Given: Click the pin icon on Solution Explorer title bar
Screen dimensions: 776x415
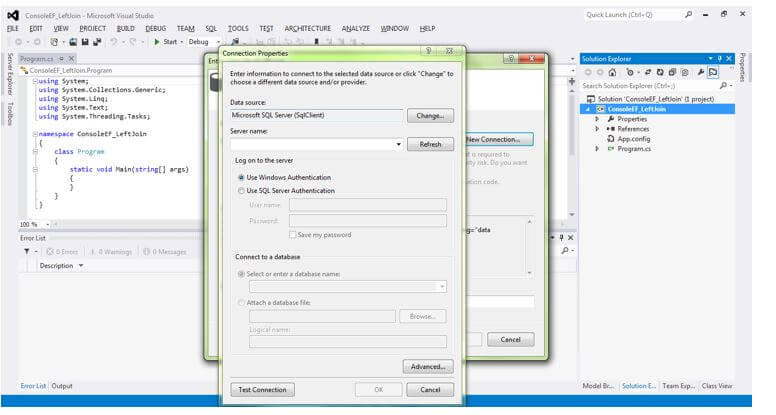Looking at the screenshot, I should pos(720,58).
